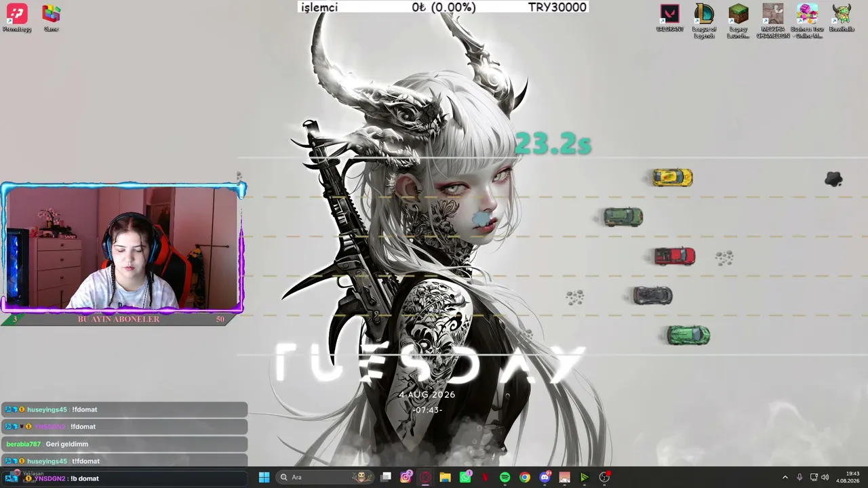Viewport: 868px width, 488px height.
Task: Open the Windows Start menu
Action: 264,477
